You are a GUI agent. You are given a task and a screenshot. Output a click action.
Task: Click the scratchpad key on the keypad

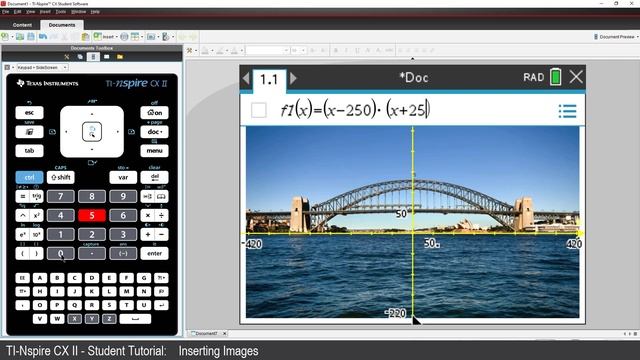[29, 132]
